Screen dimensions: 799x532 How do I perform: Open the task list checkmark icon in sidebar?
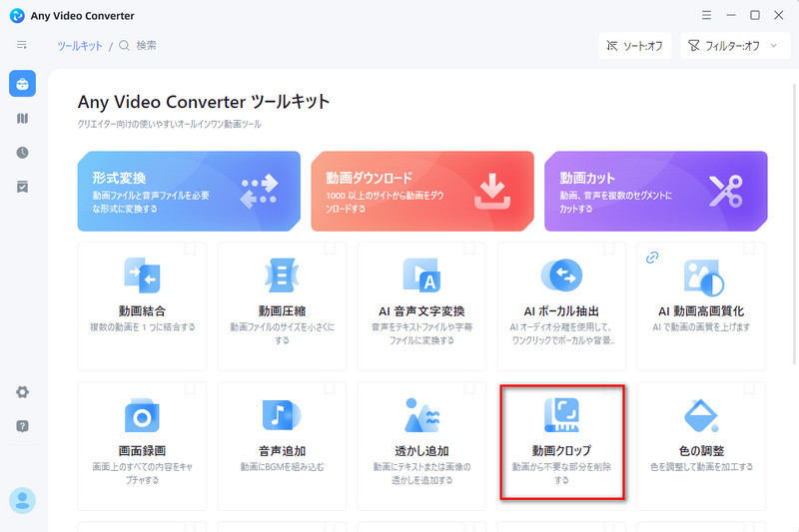[22, 187]
